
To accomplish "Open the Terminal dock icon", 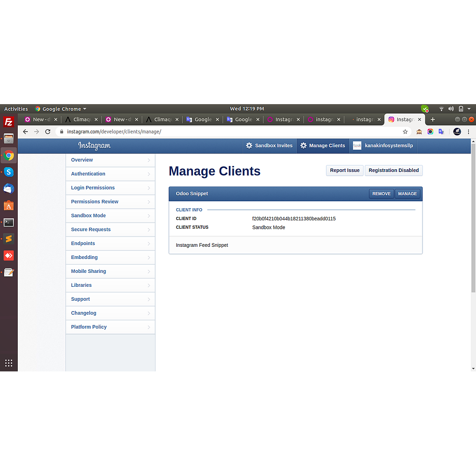I will click(8, 222).
